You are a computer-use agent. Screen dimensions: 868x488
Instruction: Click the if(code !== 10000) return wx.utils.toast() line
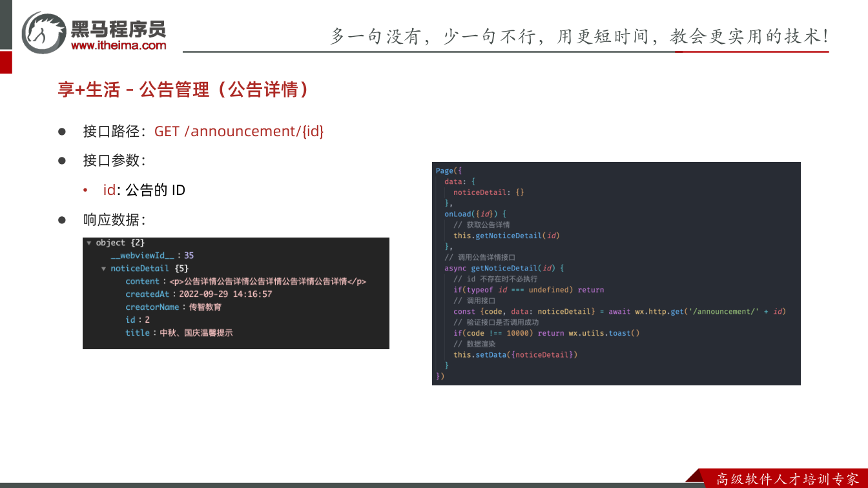pos(546,333)
